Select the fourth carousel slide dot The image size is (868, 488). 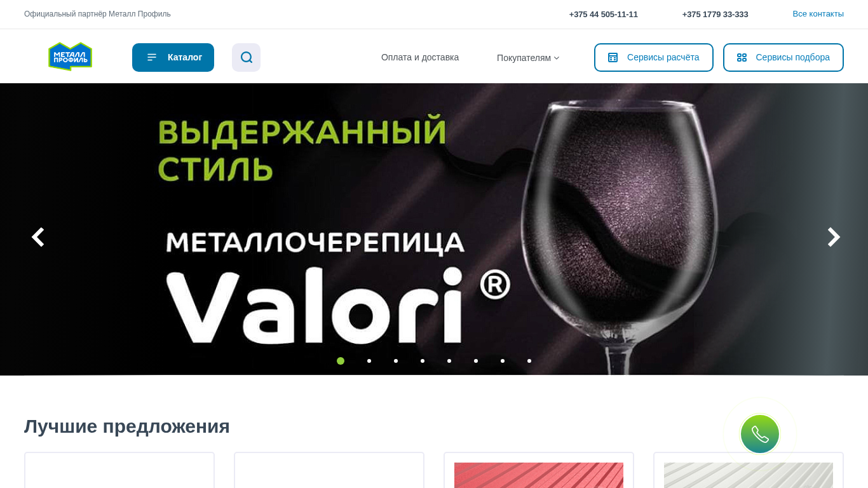423,361
